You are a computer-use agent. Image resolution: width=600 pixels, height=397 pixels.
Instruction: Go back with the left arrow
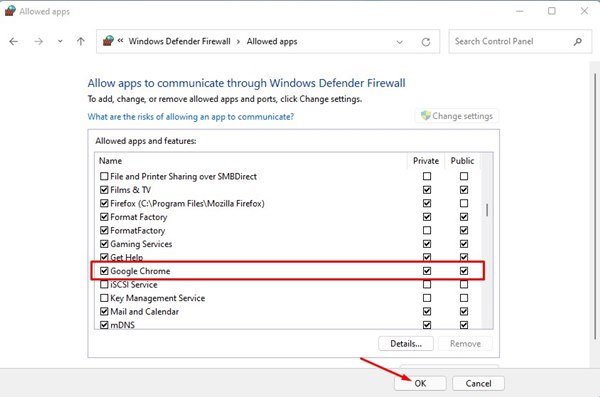(13, 41)
